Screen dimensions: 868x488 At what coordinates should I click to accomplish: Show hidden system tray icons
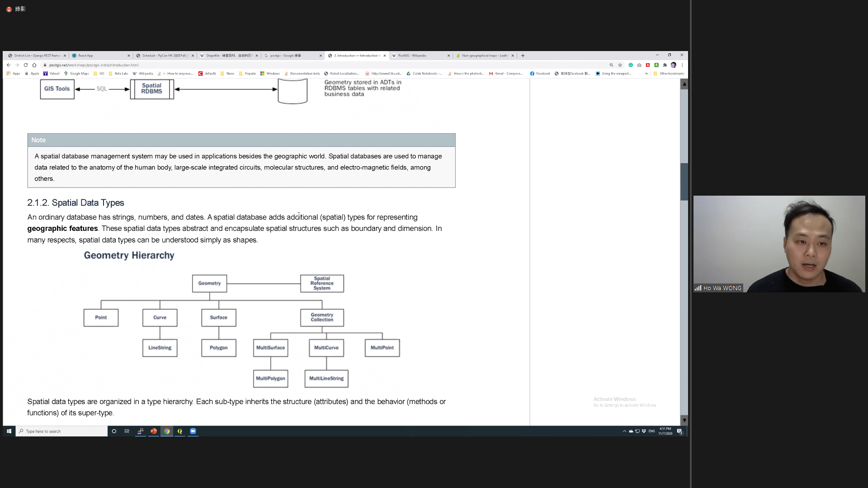point(624,431)
